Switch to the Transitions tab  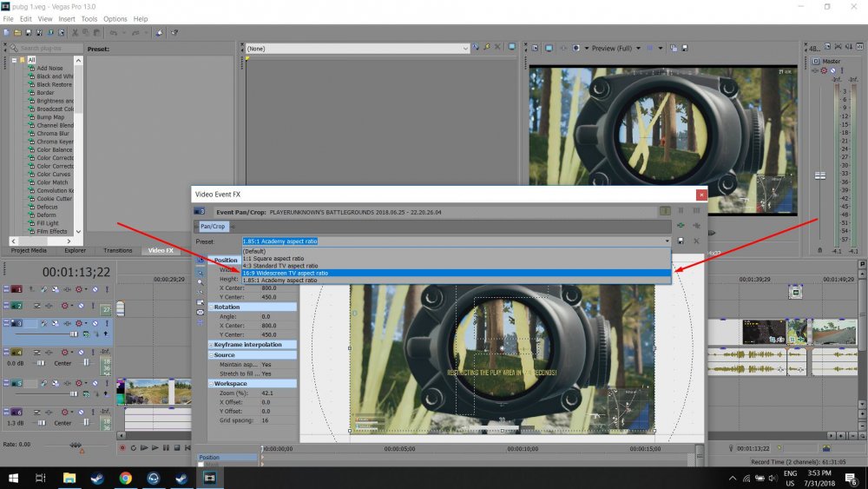(118, 250)
